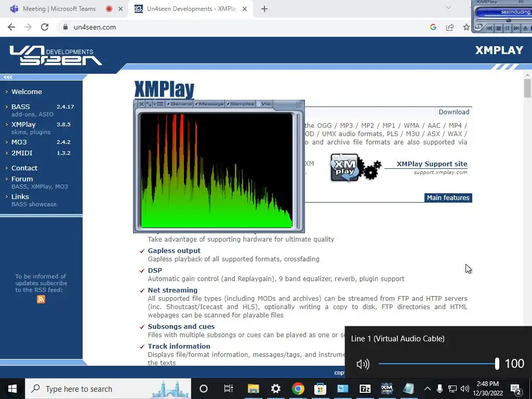Click the Gapless output feature heading
The image size is (532, 399).
pyautogui.click(x=174, y=250)
